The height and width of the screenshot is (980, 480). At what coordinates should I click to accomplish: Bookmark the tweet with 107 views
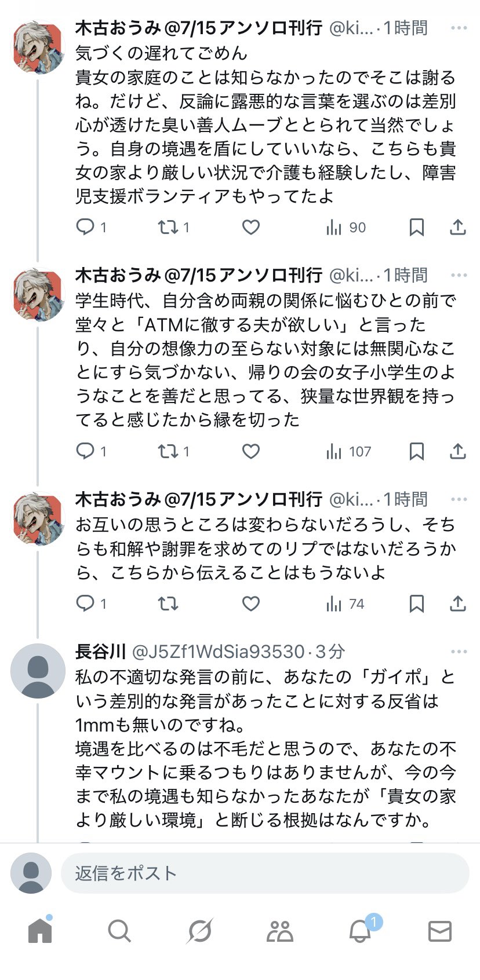point(416,451)
